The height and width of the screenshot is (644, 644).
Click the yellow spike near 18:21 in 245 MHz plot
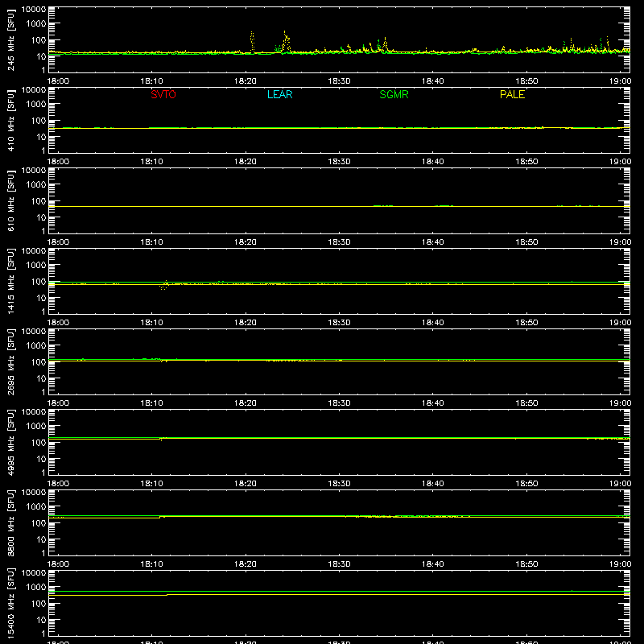click(x=252, y=42)
